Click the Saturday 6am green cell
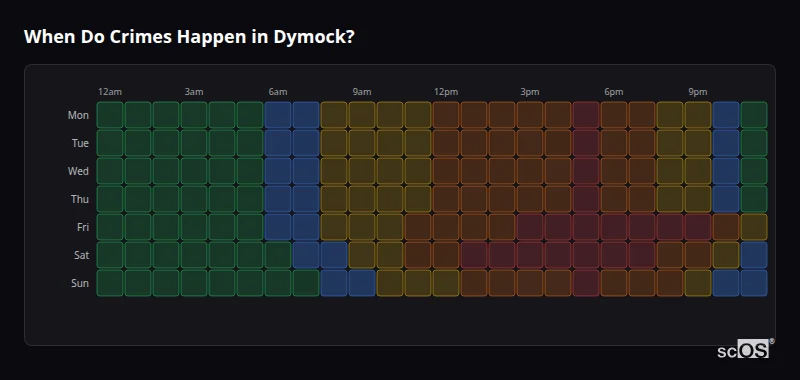This screenshot has width=800, height=380. pyautogui.click(x=278, y=255)
